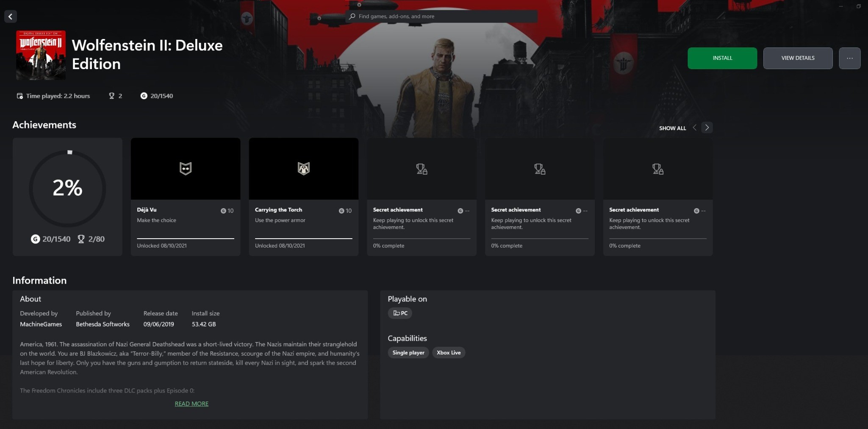Click the Single player capability tag
The height and width of the screenshot is (429, 868).
408,353
